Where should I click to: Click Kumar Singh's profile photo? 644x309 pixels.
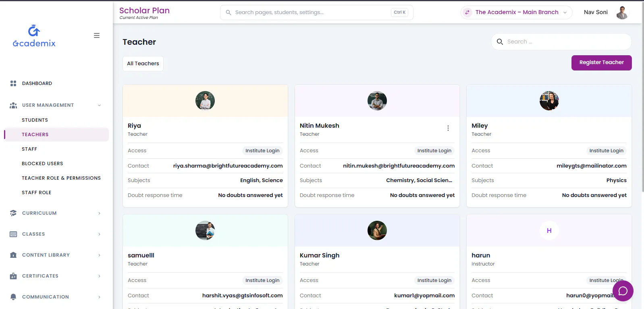pyautogui.click(x=377, y=230)
